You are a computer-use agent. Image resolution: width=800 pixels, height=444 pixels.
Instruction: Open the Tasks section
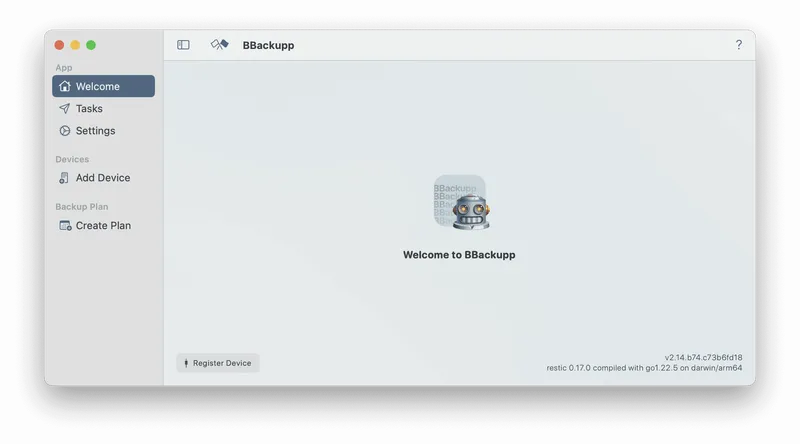coord(104,109)
